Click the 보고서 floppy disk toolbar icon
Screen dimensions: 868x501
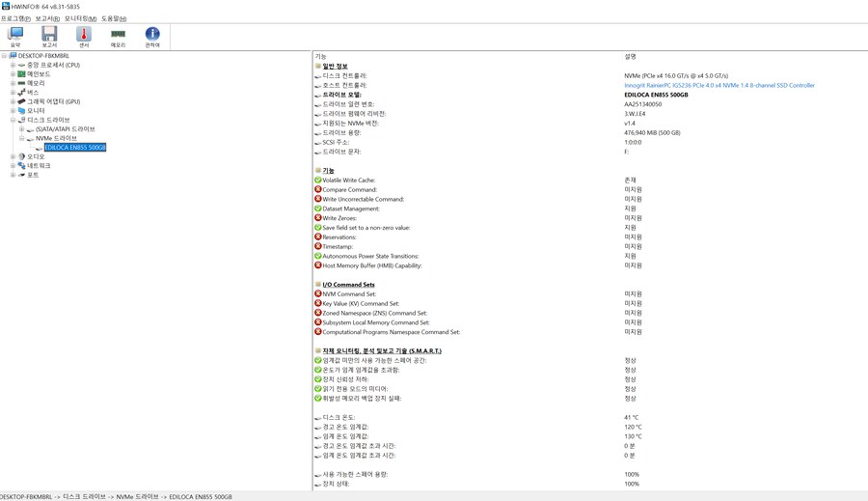pos(49,37)
